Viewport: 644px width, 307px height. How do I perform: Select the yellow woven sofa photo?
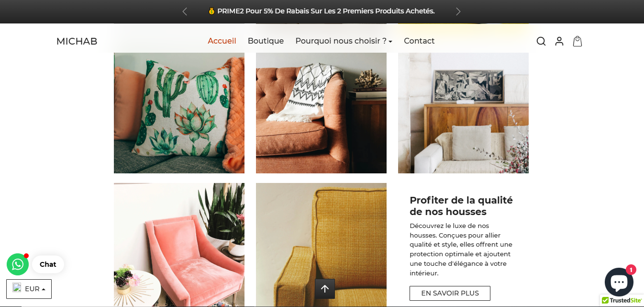321,245
